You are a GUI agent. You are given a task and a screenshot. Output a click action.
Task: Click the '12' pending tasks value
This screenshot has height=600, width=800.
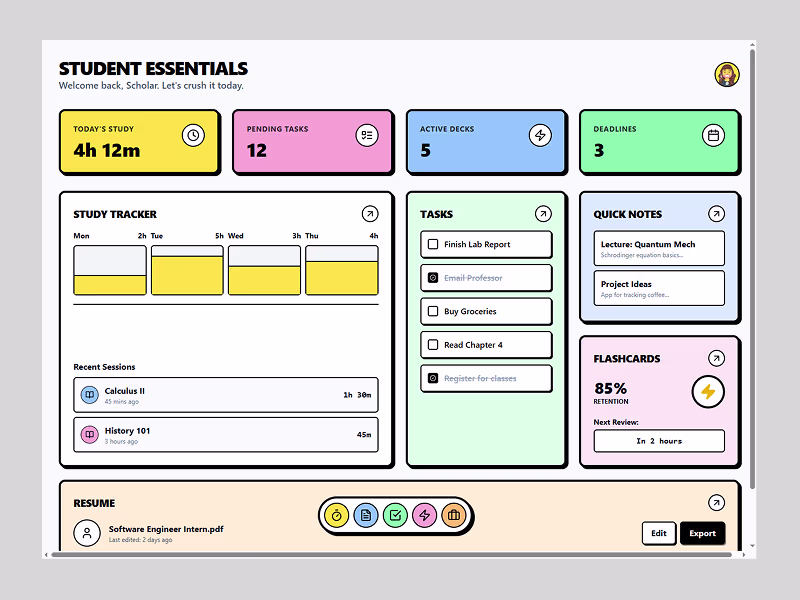click(x=257, y=151)
